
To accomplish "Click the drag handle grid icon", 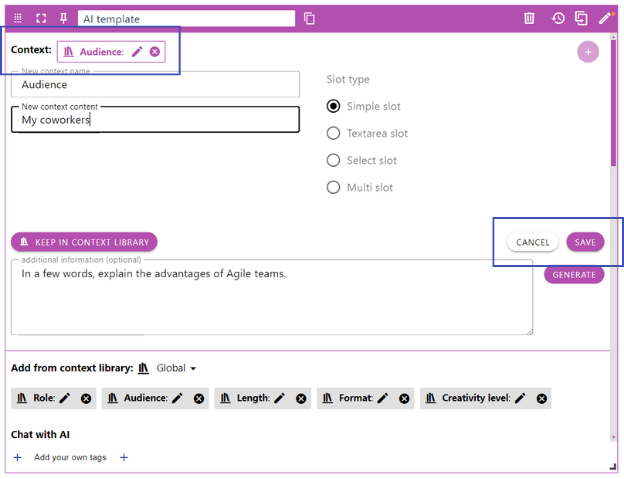I will [18, 18].
